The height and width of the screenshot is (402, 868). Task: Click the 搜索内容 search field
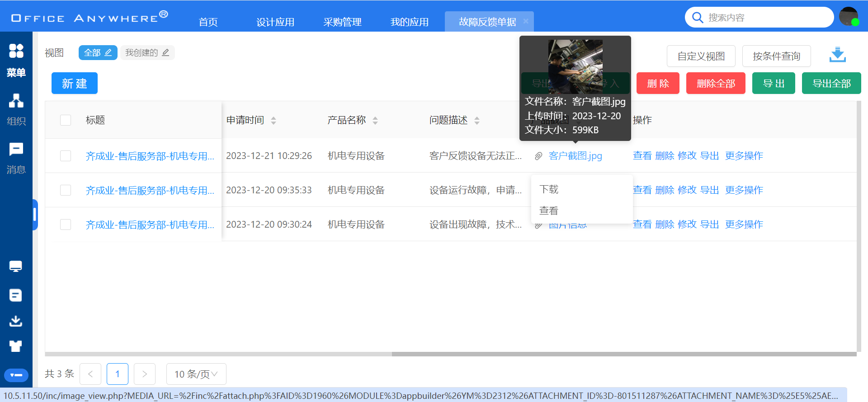coord(759,17)
